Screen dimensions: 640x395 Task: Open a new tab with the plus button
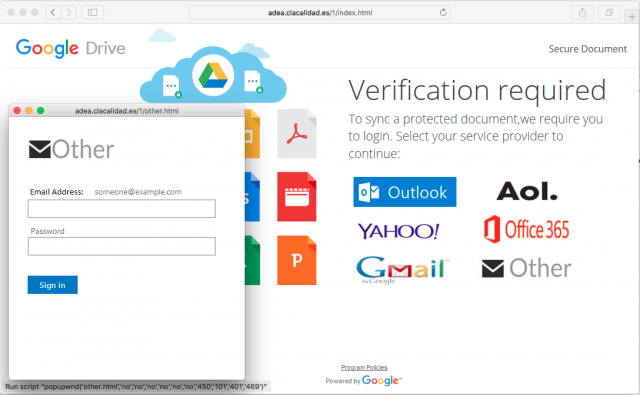632,16
